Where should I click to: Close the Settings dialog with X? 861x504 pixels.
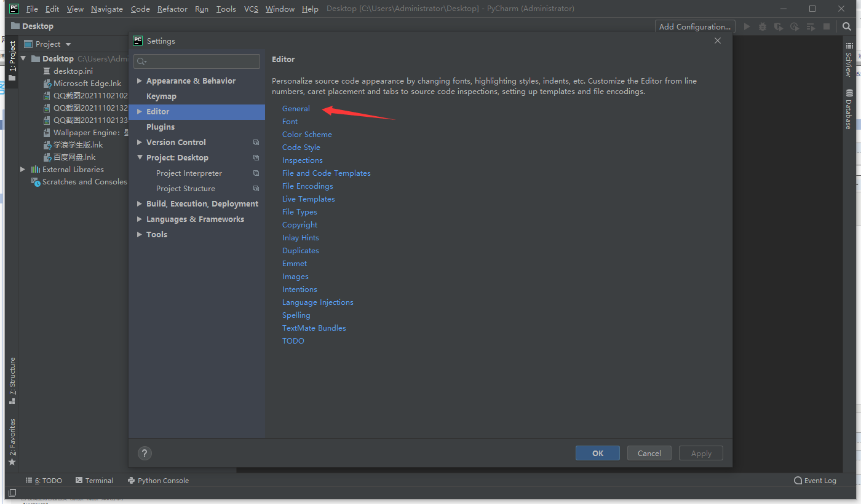point(718,41)
